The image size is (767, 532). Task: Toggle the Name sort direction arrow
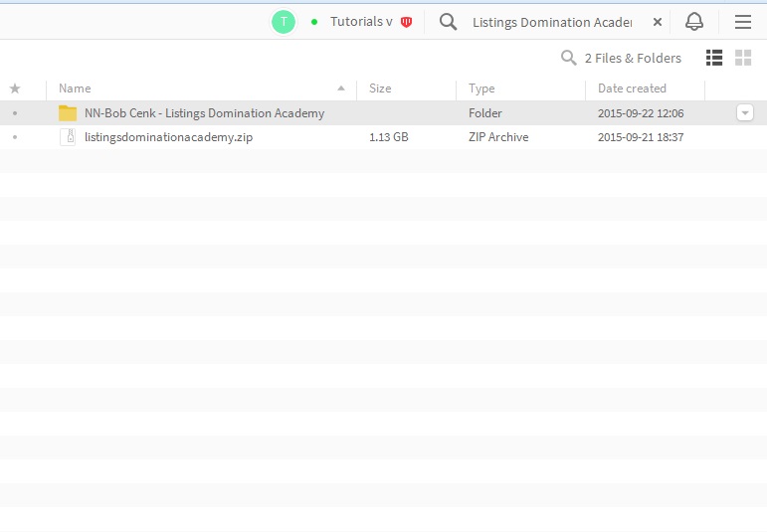pyautogui.click(x=341, y=89)
